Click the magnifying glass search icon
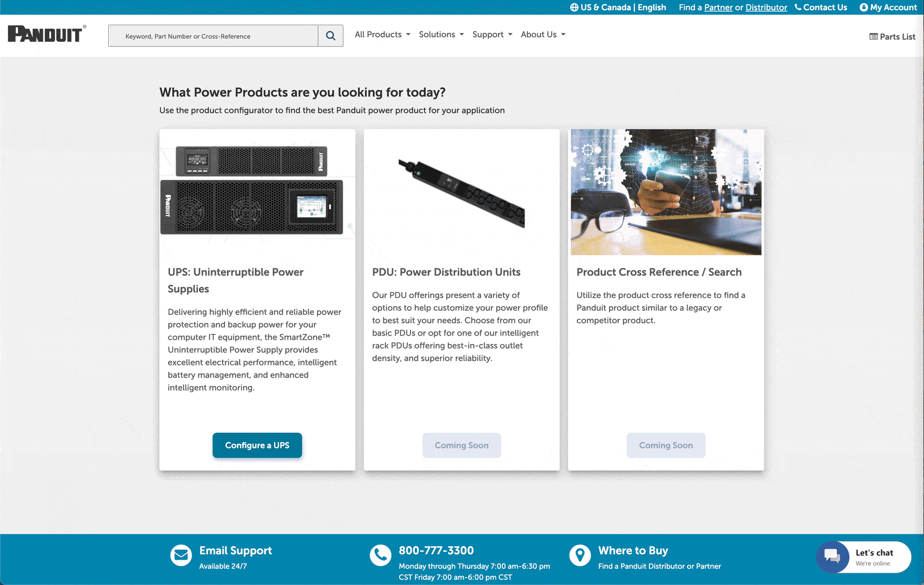The height and width of the screenshot is (585, 924). (x=331, y=36)
